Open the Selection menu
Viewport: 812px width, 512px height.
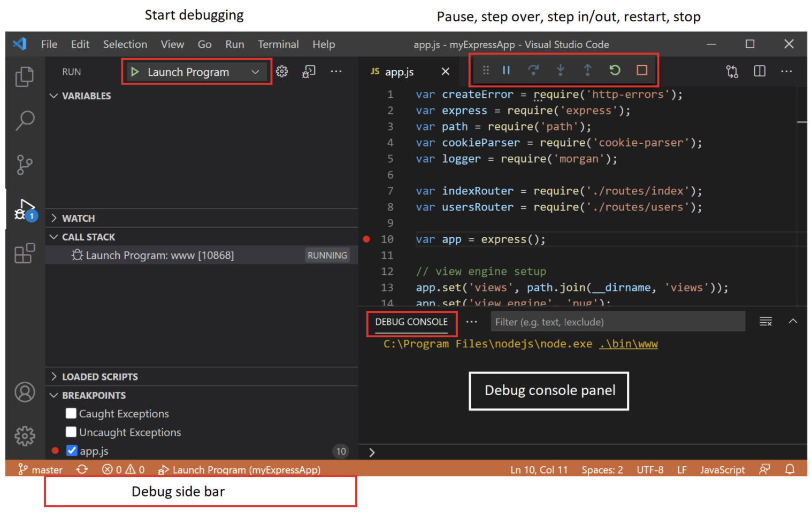point(125,44)
